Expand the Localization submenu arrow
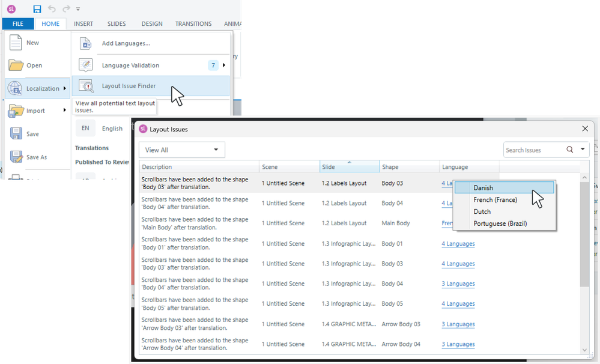 65,88
